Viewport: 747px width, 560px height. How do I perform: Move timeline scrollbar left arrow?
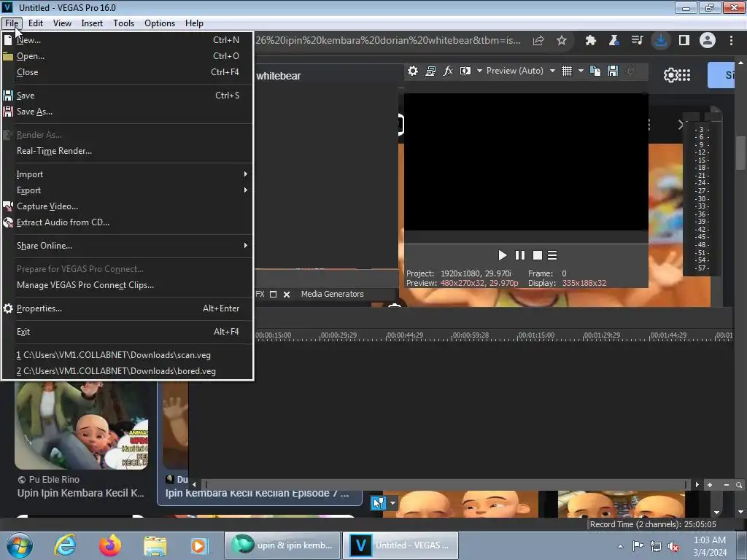click(194, 485)
